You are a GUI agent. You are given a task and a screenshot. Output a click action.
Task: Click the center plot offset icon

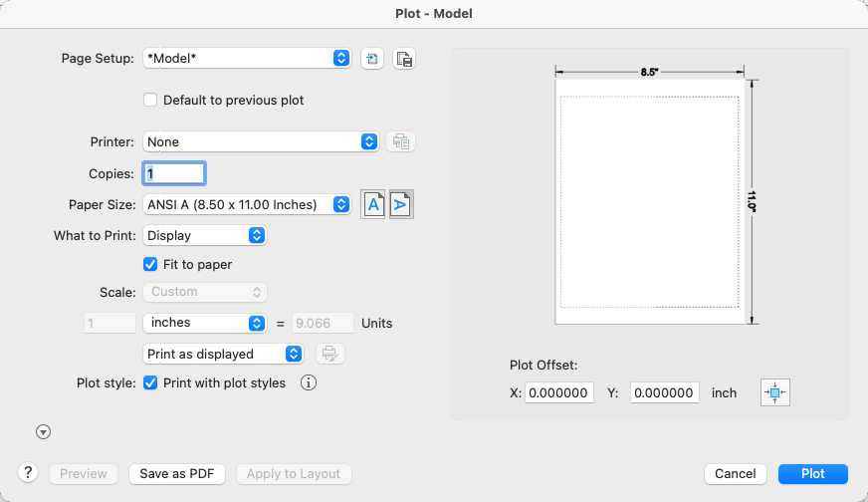point(775,392)
